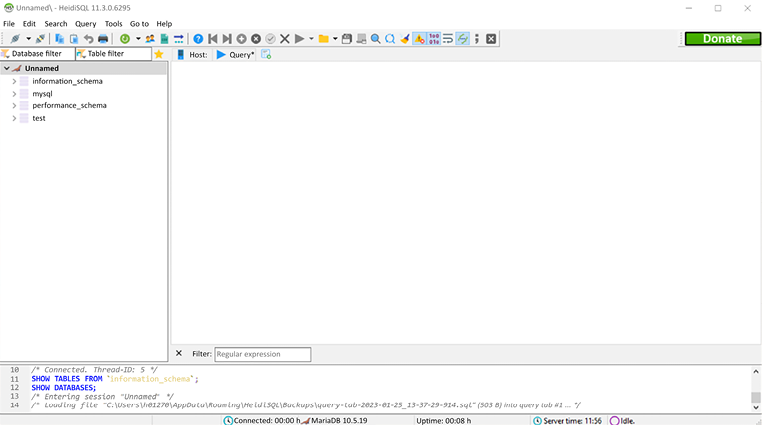Click the Undo icon in toolbar
762x427 pixels.
[x=88, y=39]
